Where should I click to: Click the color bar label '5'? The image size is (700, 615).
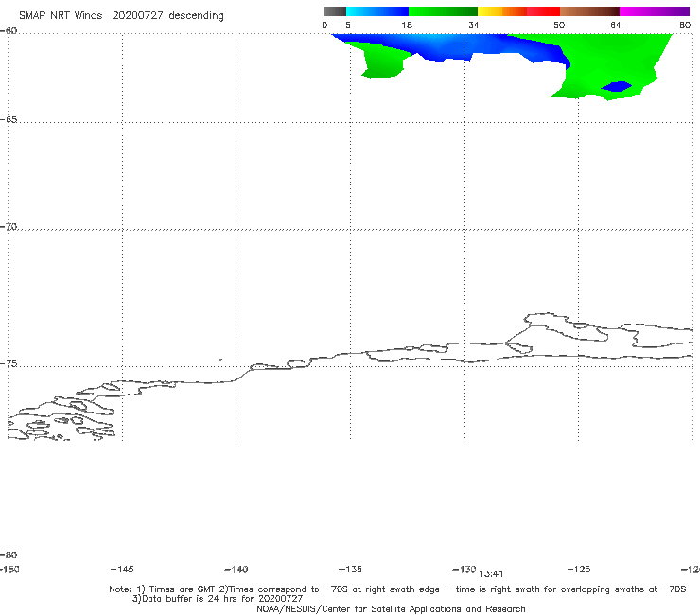348,25
